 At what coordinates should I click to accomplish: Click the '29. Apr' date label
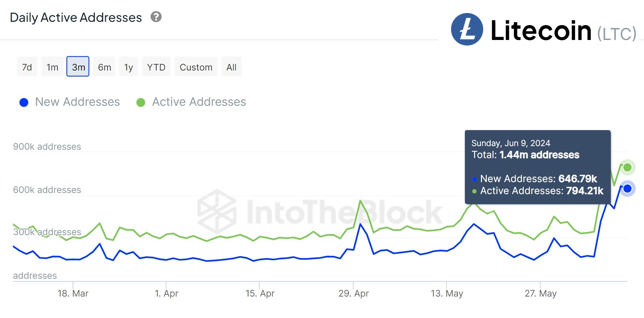(353, 293)
